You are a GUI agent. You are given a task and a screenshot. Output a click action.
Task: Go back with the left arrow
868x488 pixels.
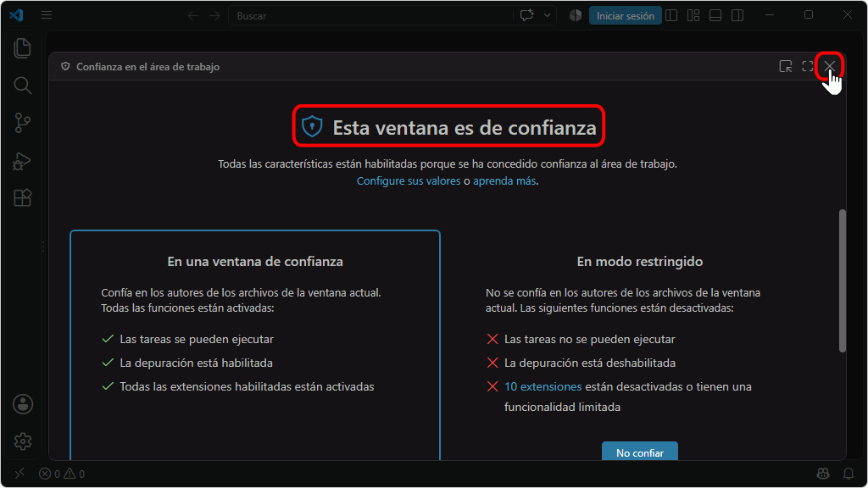point(192,16)
